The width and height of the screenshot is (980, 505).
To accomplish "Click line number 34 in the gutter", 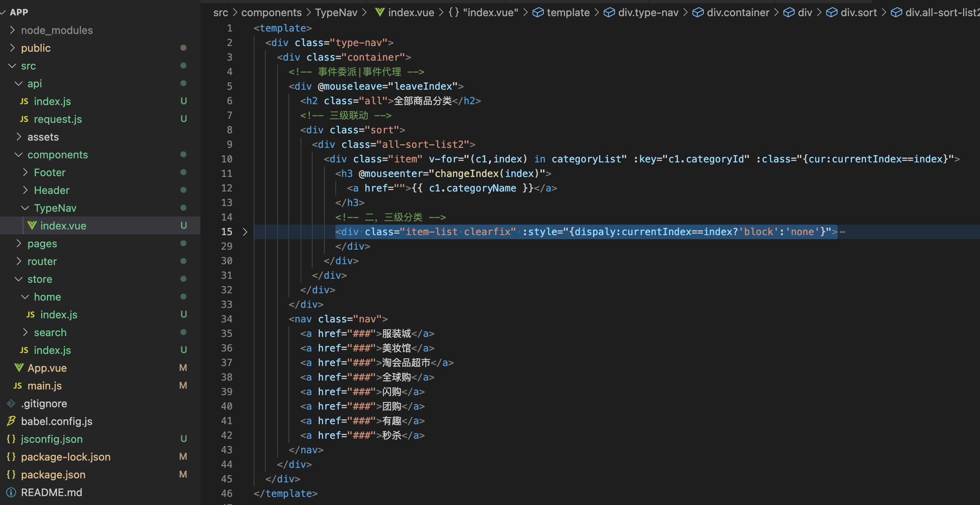I will click(x=227, y=319).
